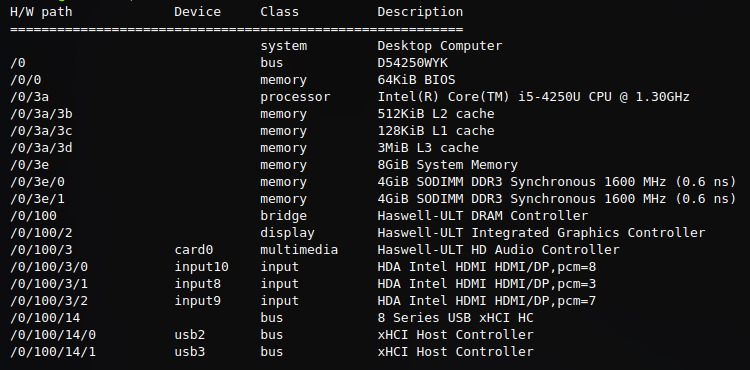Click the 'Device' column header text
The height and width of the screenshot is (370, 750).
click(198, 12)
